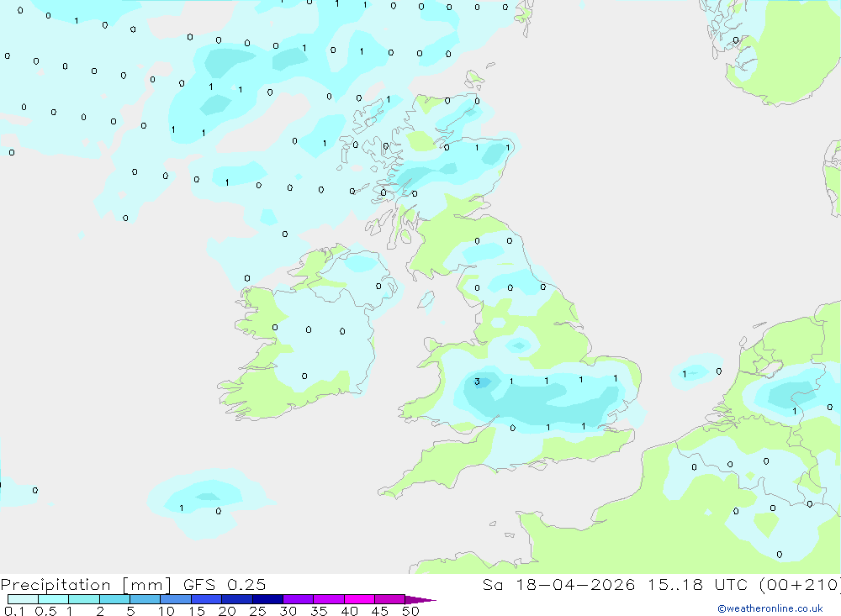This screenshot has width=841, height=616.
Task: Click the 'Sa 18-04-2026' date text
Action: tap(558, 585)
